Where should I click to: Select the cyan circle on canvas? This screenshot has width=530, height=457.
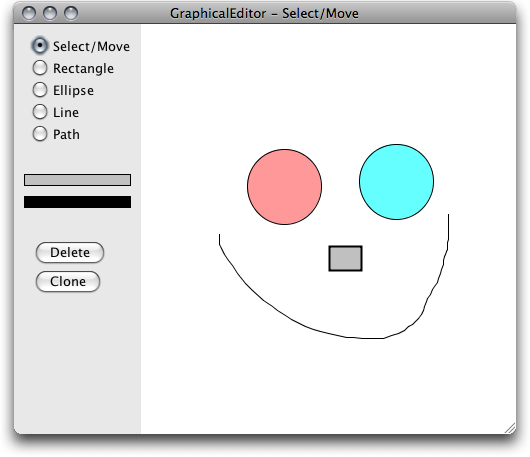coord(396,182)
